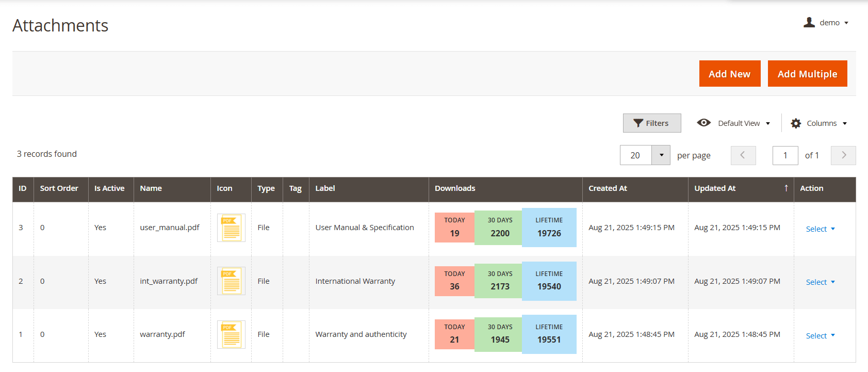This screenshot has width=868, height=372.
Task: Click the PDF icon for user_manual.pdf
Action: [x=231, y=228]
